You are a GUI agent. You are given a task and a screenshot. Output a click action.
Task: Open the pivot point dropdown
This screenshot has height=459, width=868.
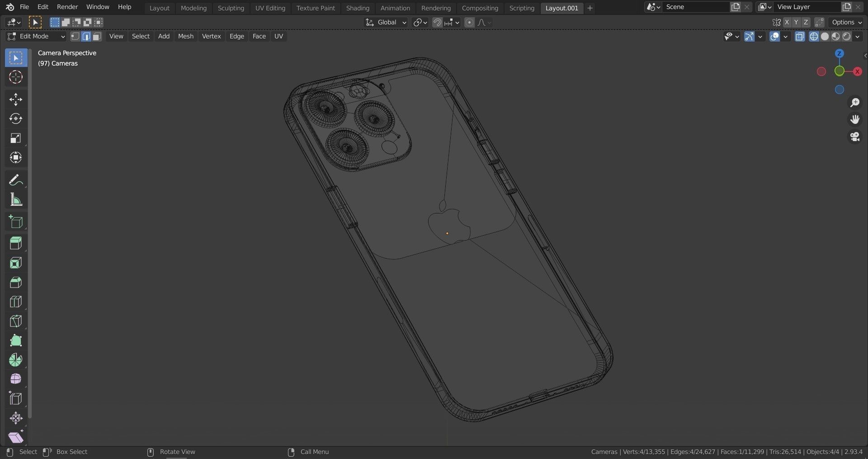click(420, 22)
